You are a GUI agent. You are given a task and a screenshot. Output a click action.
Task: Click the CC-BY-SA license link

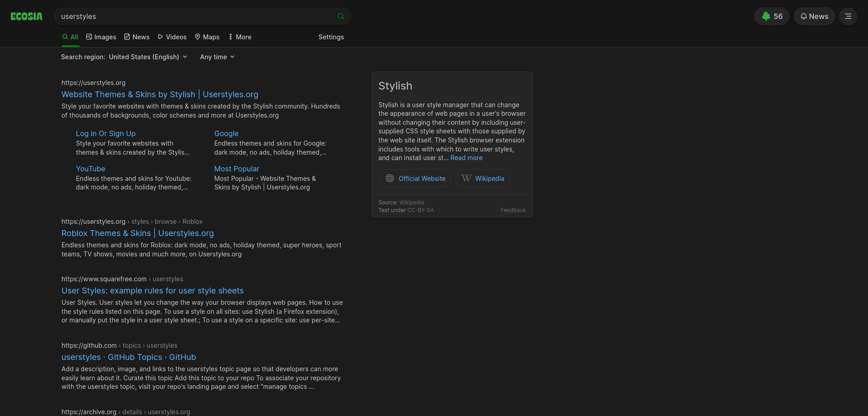pyautogui.click(x=420, y=210)
